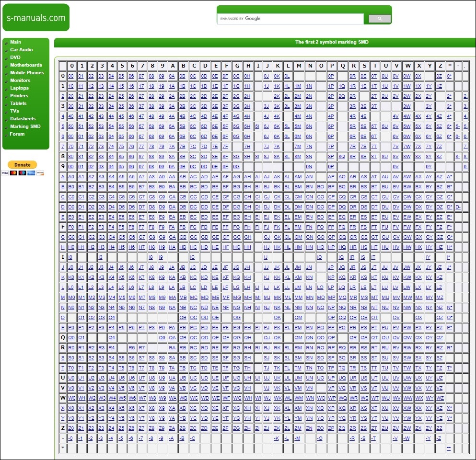
Task: Open the MM marking code link
Action: (x=299, y=298)
